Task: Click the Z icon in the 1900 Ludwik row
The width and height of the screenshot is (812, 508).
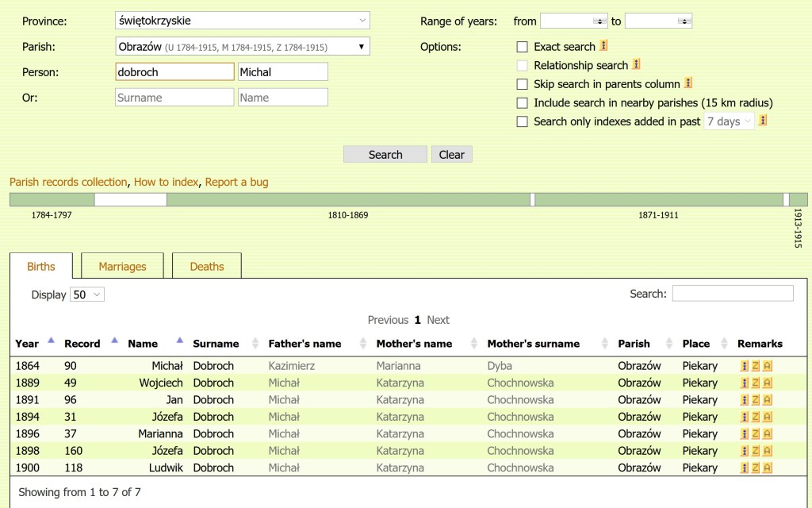Action: tap(756, 468)
